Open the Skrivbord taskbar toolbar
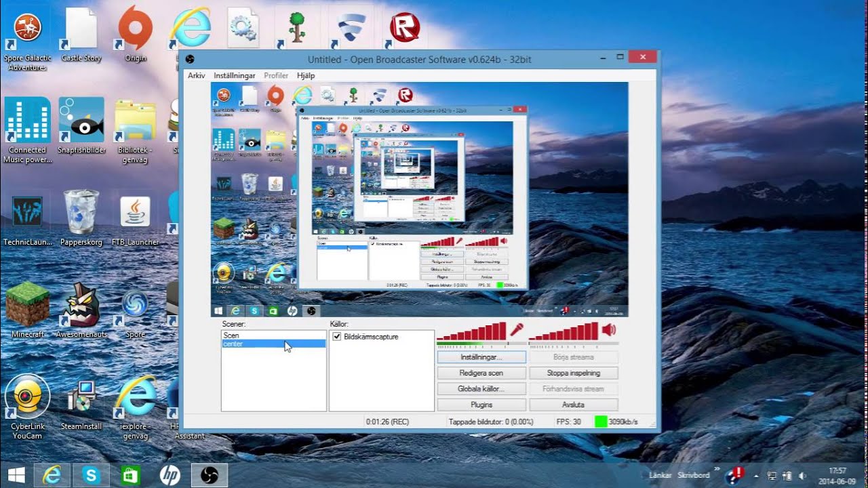The image size is (868, 488). (x=694, y=476)
